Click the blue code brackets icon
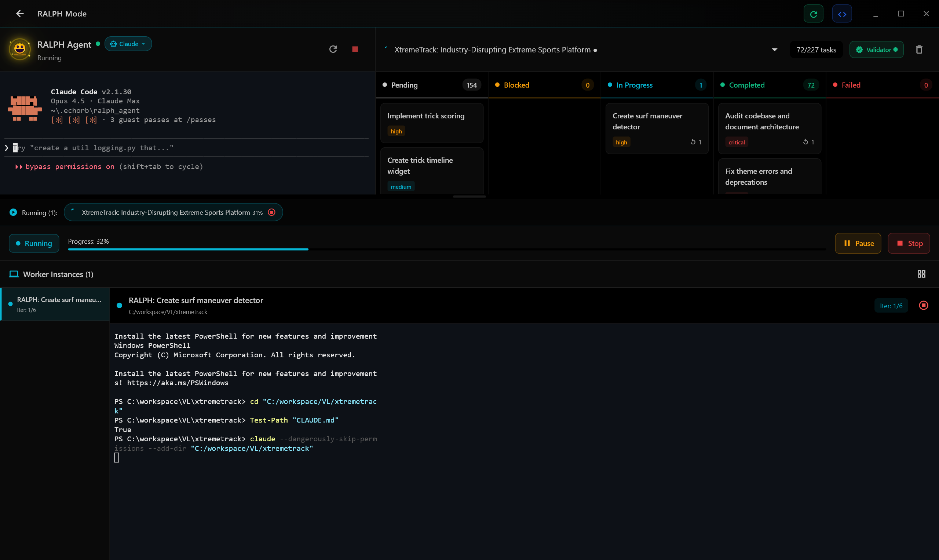939x560 pixels. click(x=841, y=14)
